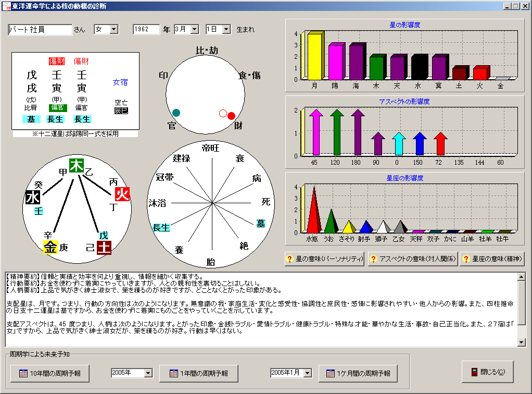Viewport: 532px width, 394px height.
Task: Click the red-highlighted 偏財 label
Action: (x=57, y=61)
